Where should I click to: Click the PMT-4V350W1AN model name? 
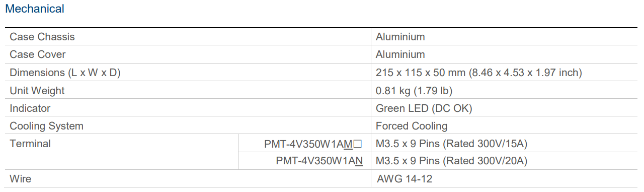pos(319,161)
